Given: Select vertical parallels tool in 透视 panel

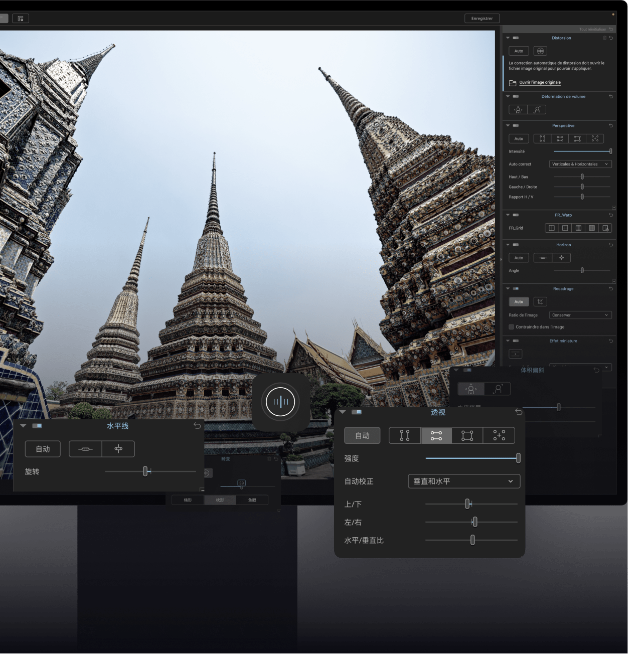Looking at the screenshot, I should tap(405, 435).
